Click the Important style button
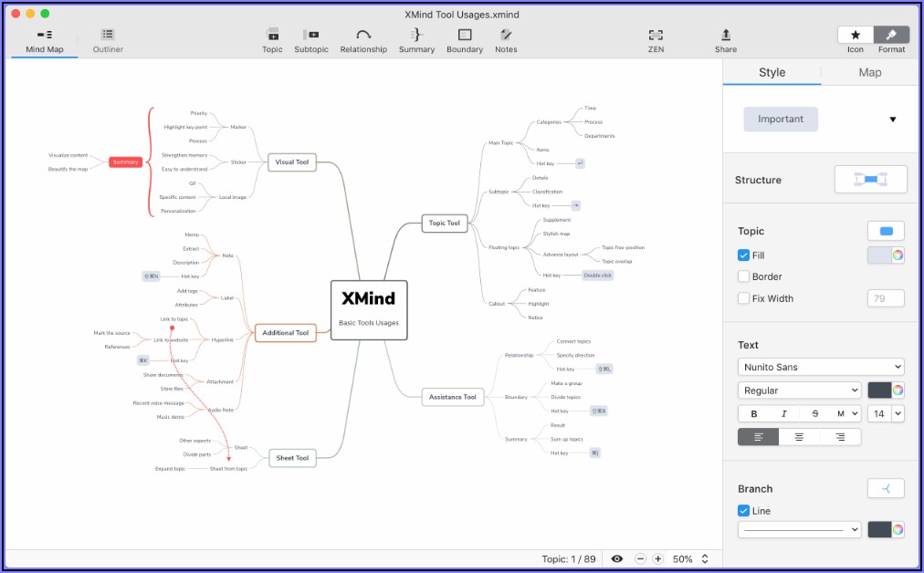The image size is (924, 573). [781, 119]
